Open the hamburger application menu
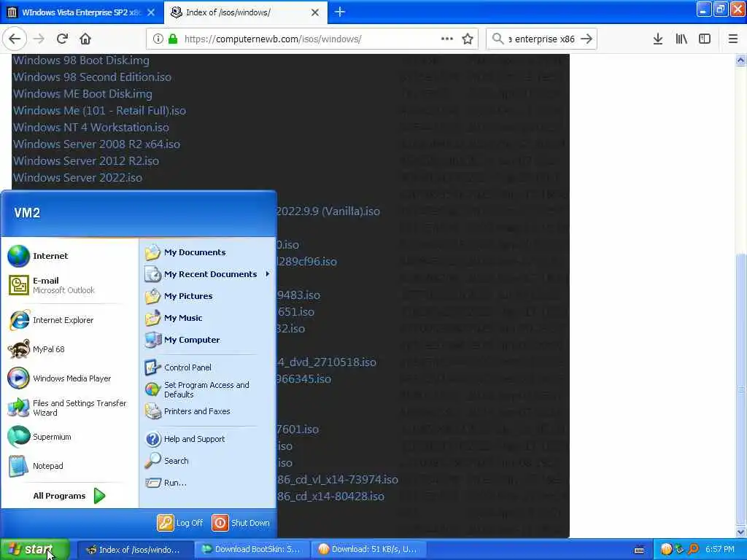This screenshot has height=560, width=747. pos(733,39)
